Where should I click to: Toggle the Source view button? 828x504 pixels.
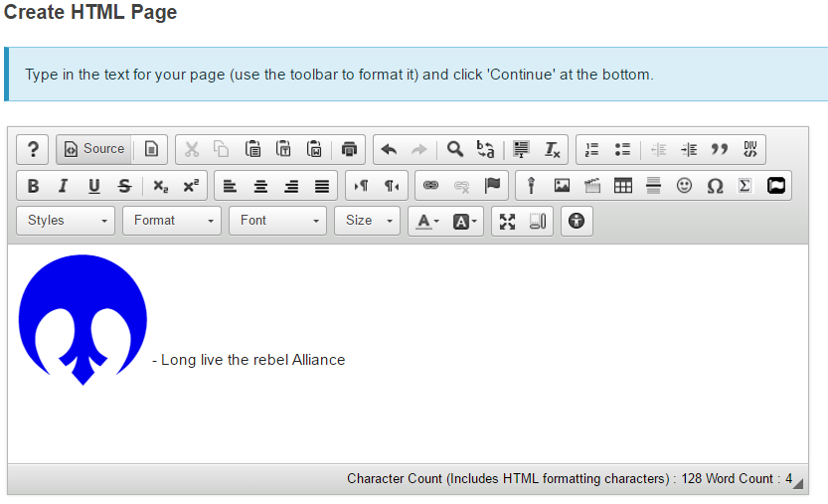[94, 149]
